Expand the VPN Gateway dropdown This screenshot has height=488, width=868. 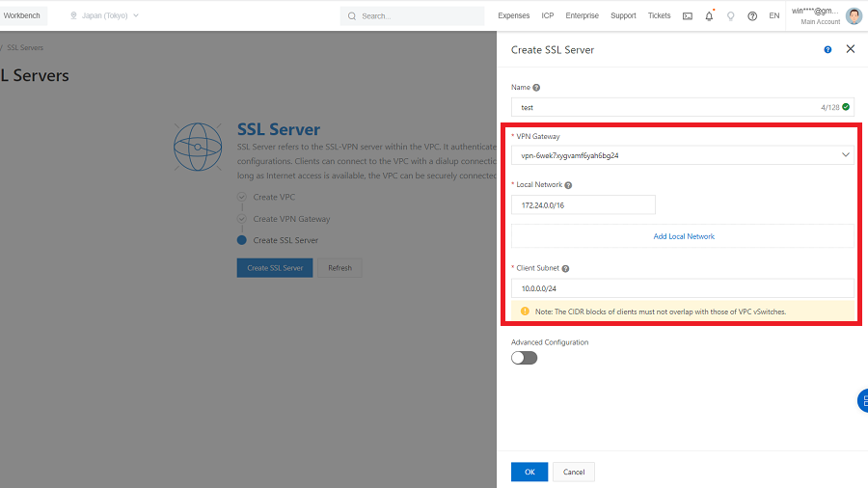(682, 155)
